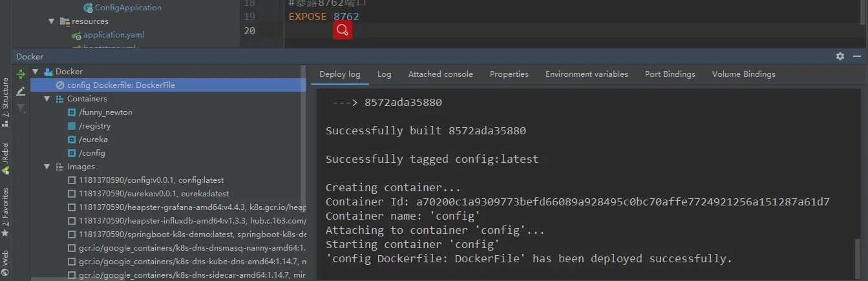Tick the config:v0.0.1 image checkbox

click(72, 180)
